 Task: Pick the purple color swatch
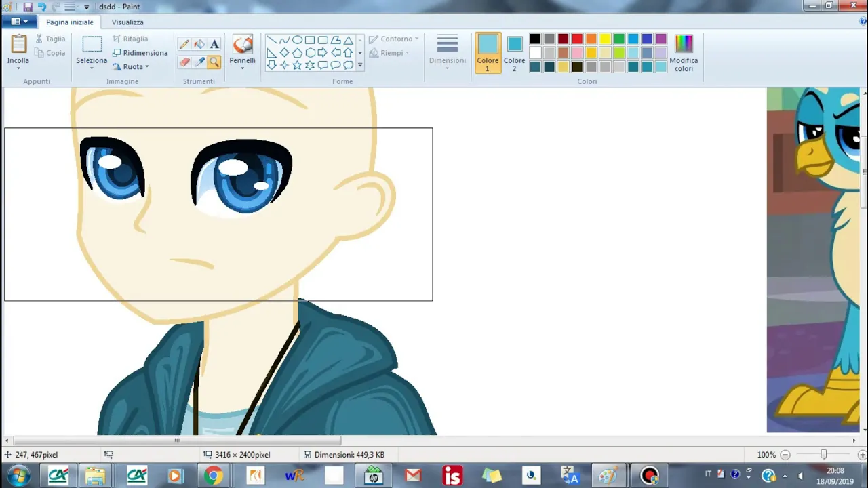[661, 39]
